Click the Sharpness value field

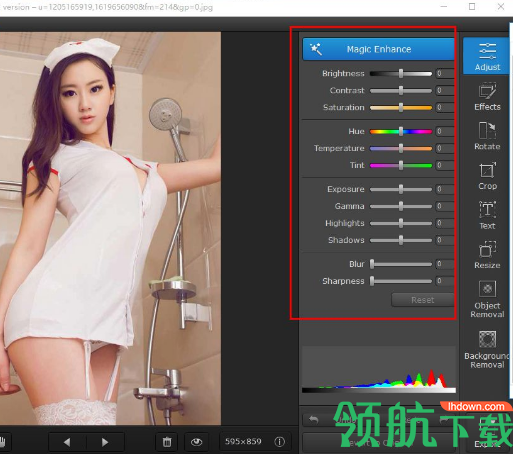click(x=445, y=281)
